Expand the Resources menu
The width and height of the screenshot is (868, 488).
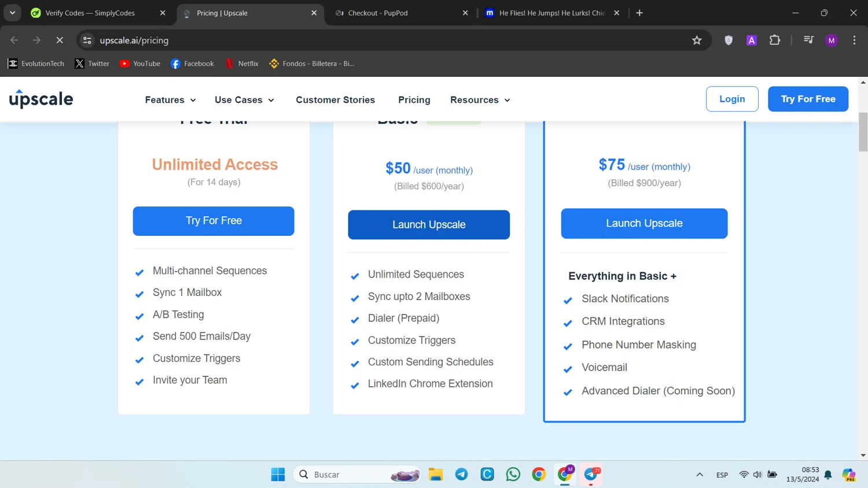pos(480,100)
